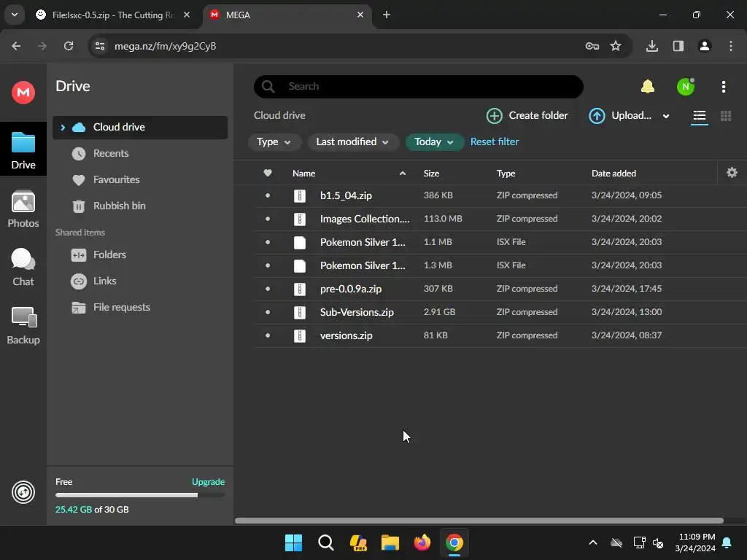Open Chrome three-dot menu
This screenshot has height=560, width=747.
click(730, 46)
